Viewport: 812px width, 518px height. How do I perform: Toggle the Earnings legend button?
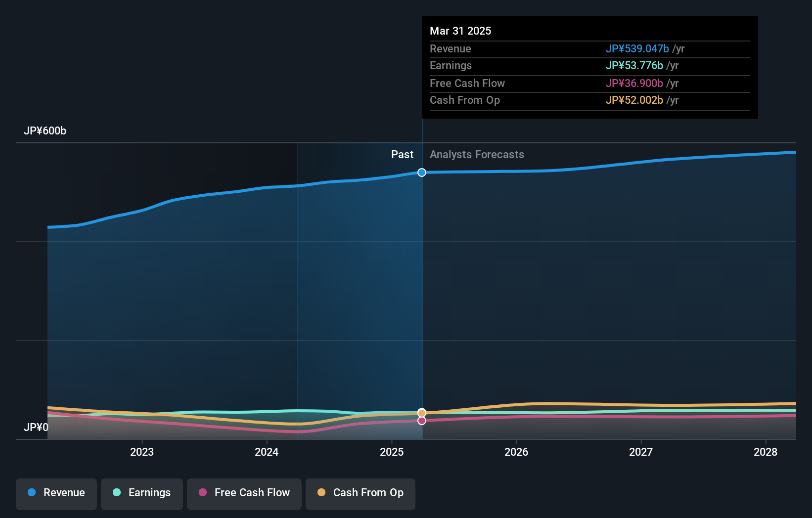point(142,494)
